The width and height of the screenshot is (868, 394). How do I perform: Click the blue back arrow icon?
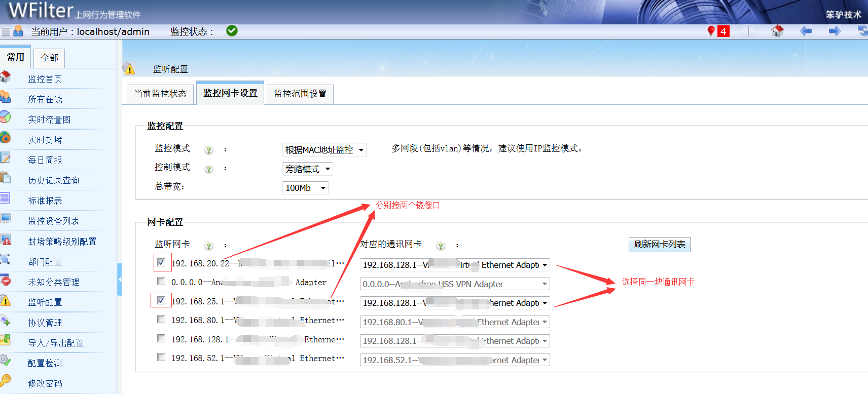pyautogui.click(x=806, y=31)
